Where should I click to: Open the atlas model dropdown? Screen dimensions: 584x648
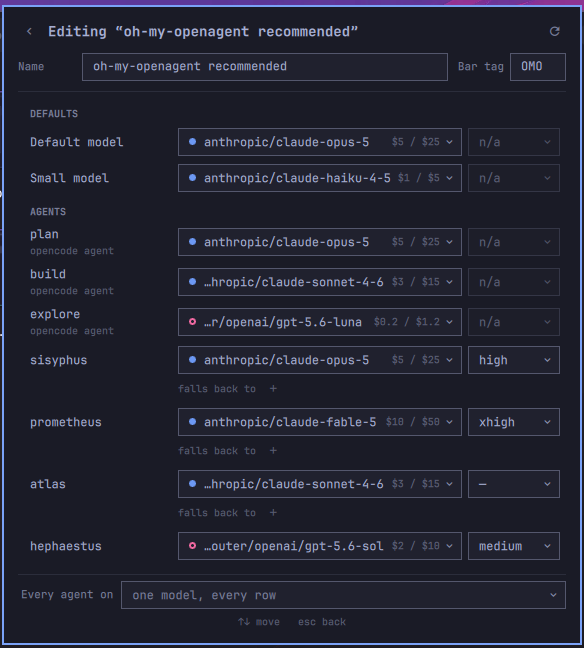click(x=319, y=484)
